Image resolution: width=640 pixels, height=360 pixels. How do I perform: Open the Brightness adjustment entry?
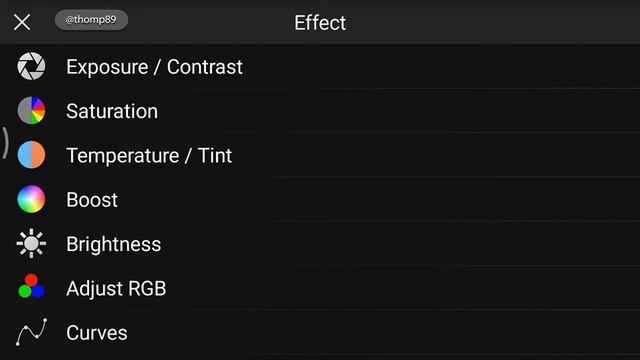coord(113,244)
